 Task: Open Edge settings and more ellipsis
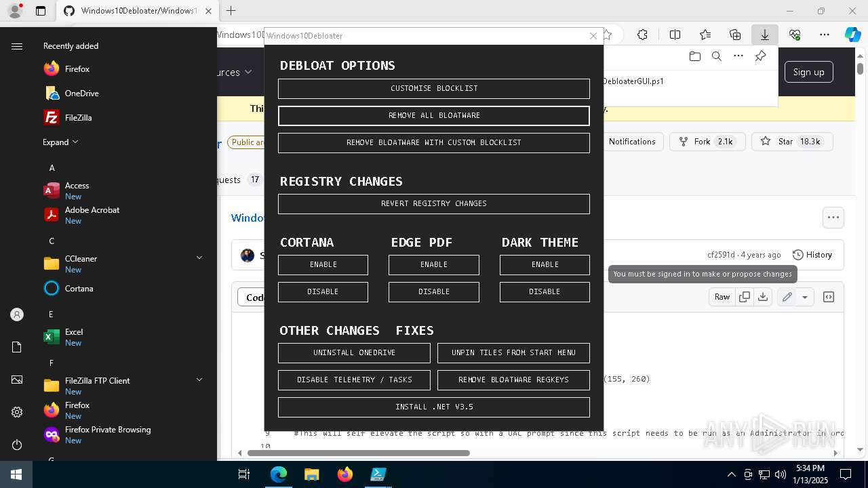pyautogui.click(x=825, y=35)
